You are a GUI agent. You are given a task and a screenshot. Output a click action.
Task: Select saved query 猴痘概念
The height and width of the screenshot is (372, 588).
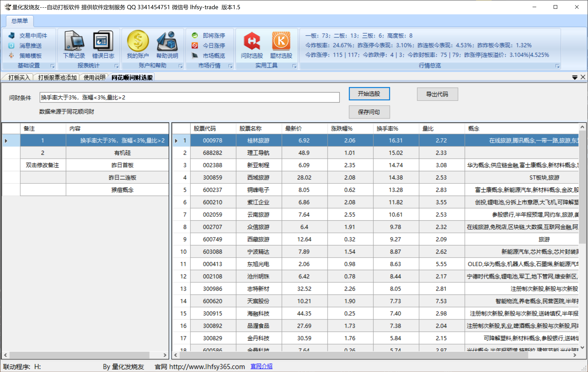[x=117, y=190]
